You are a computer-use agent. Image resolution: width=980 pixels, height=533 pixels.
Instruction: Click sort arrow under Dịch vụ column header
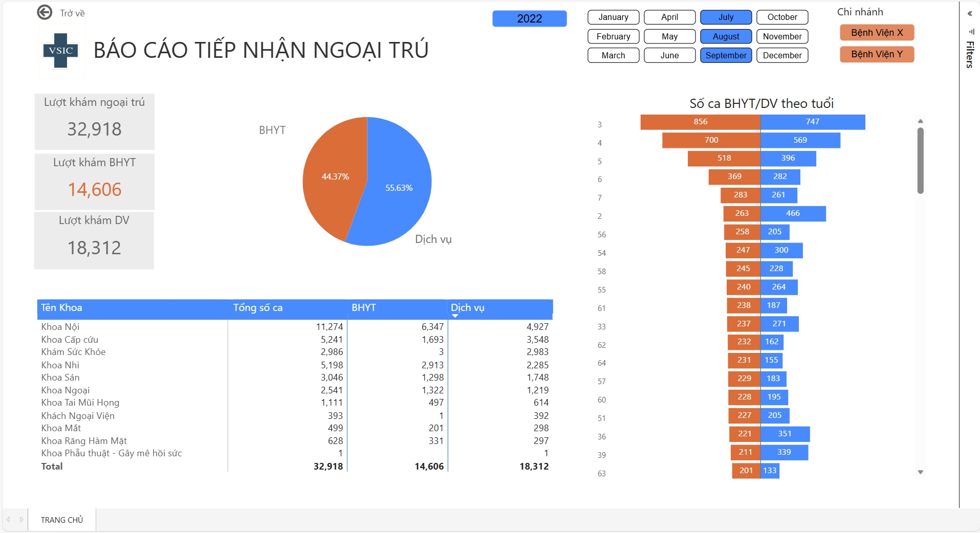pos(455,316)
